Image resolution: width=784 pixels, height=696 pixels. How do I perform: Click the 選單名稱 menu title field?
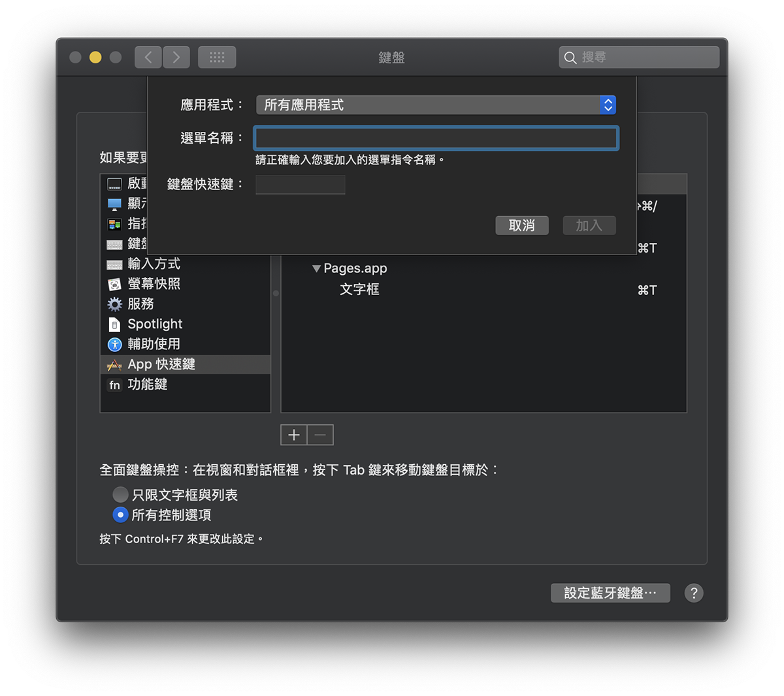[436, 138]
